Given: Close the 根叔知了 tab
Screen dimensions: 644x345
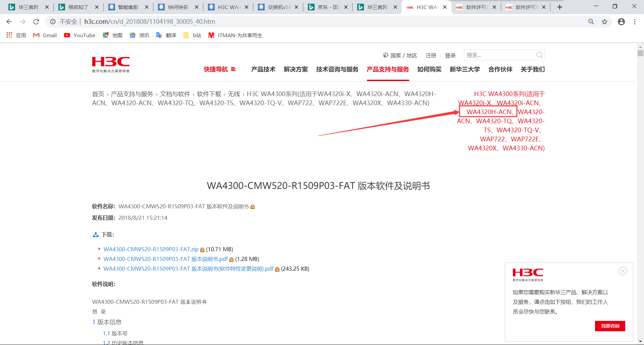Looking at the screenshot, I should 97,7.
